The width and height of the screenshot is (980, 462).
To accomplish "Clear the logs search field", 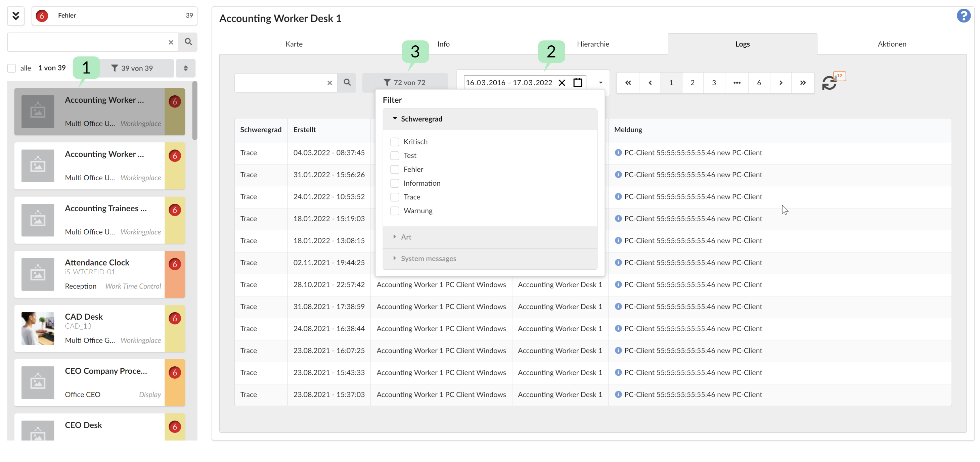I will pos(329,83).
